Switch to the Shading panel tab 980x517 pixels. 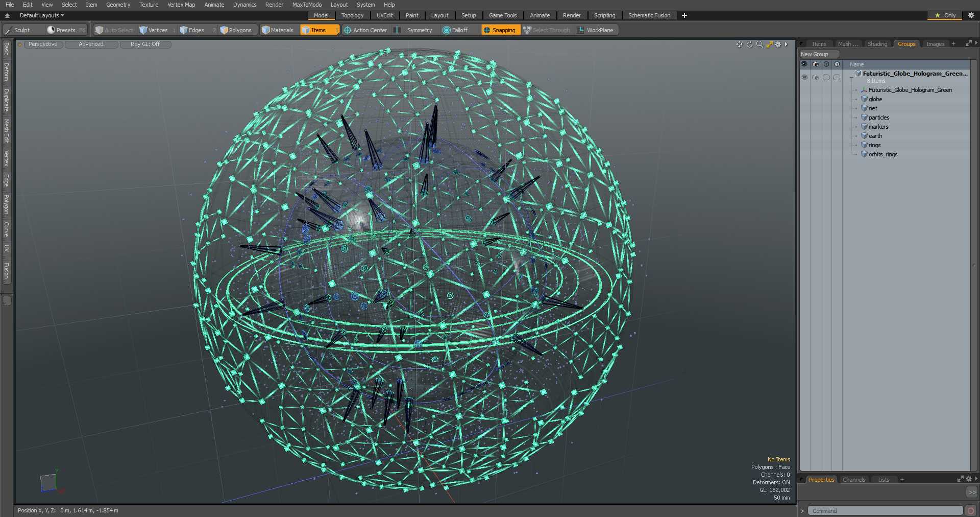(877, 44)
